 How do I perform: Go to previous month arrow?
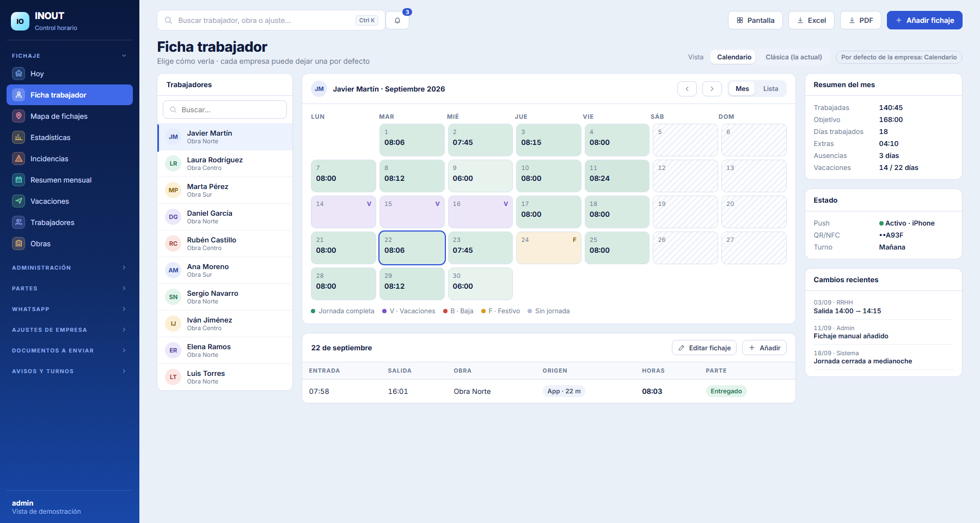[x=687, y=89]
